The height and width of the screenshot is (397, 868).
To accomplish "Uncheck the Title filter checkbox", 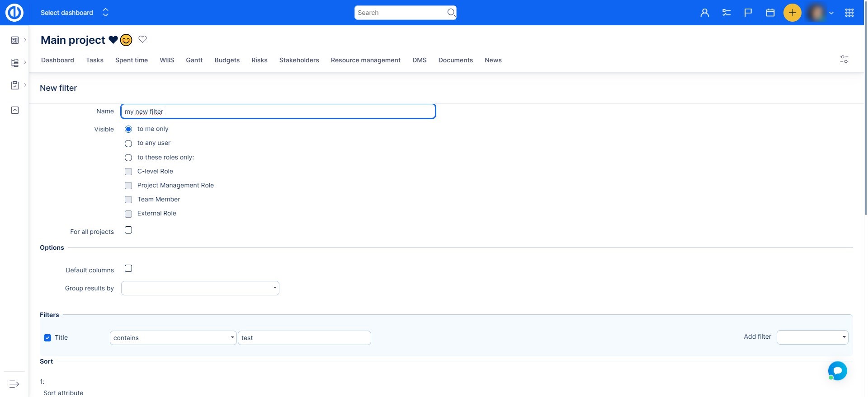I will (47, 338).
